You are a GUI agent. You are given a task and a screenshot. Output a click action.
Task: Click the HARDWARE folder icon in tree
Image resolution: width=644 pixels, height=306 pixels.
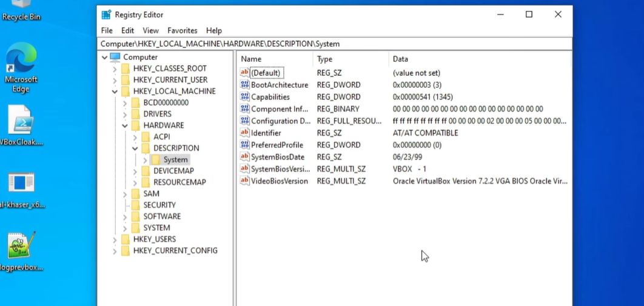click(136, 125)
